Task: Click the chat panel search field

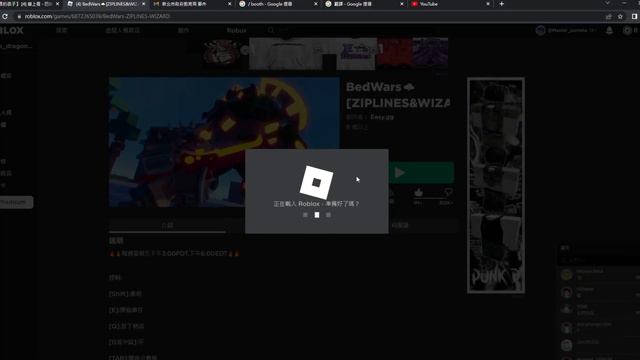Action: coord(598,260)
